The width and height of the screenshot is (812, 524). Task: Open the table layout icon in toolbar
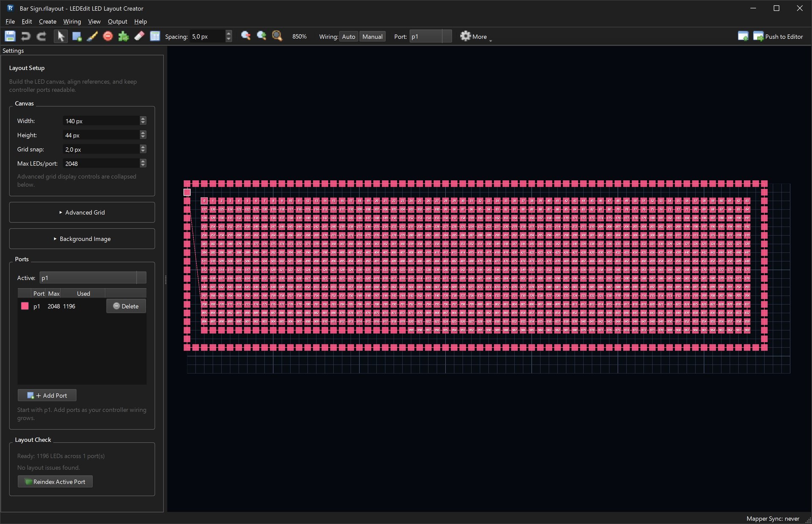coord(155,36)
